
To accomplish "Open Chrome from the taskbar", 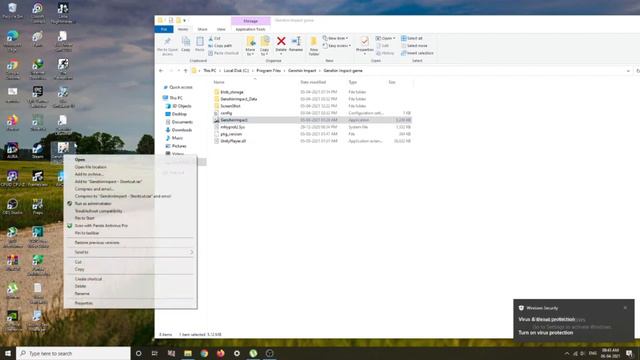I will 204,353.
